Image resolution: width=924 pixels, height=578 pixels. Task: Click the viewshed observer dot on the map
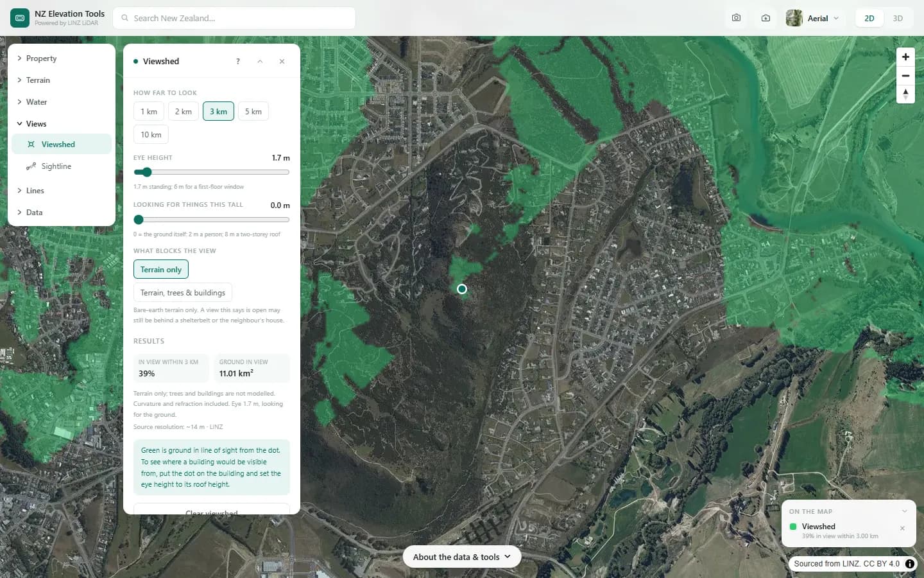462,289
